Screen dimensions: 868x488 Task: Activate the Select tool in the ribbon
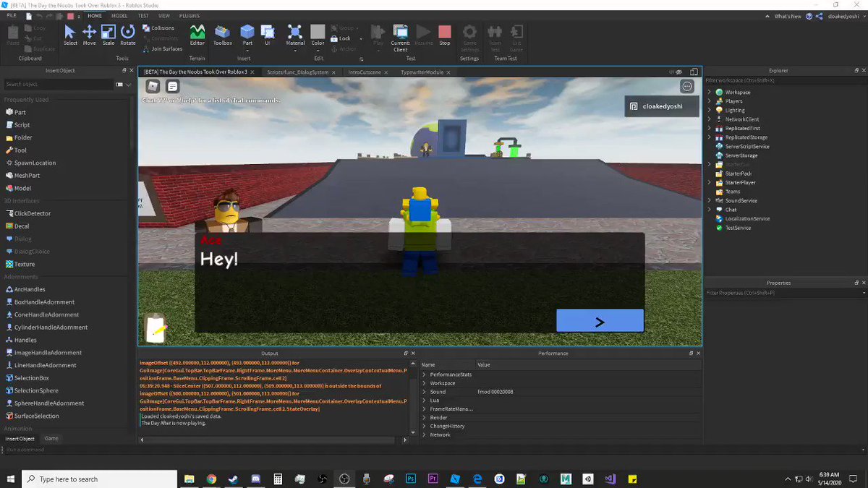point(70,34)
